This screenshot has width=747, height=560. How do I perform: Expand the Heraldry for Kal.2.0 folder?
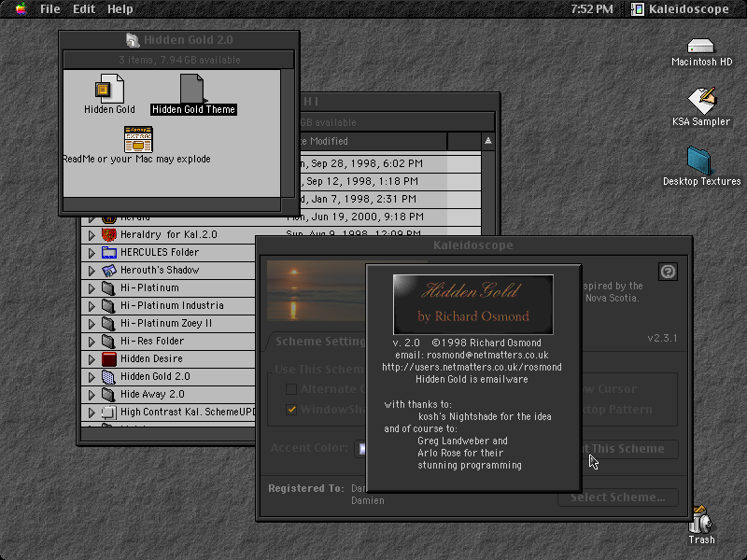coord(92,235)
